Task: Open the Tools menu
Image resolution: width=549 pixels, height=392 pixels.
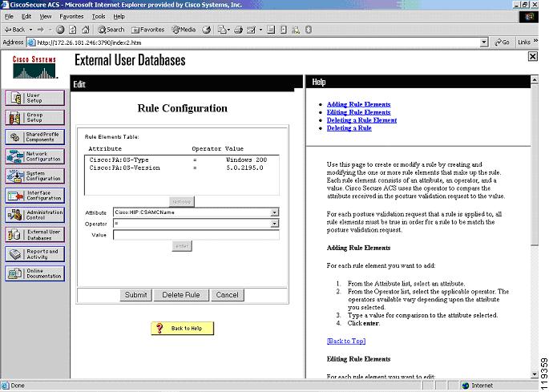Action: pos(99,17)
